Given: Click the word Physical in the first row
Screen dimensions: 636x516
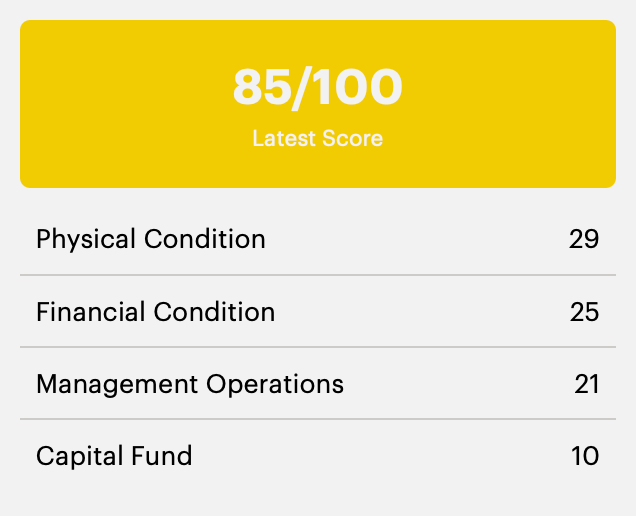Looking at the screenshot, I should [86, 239].
